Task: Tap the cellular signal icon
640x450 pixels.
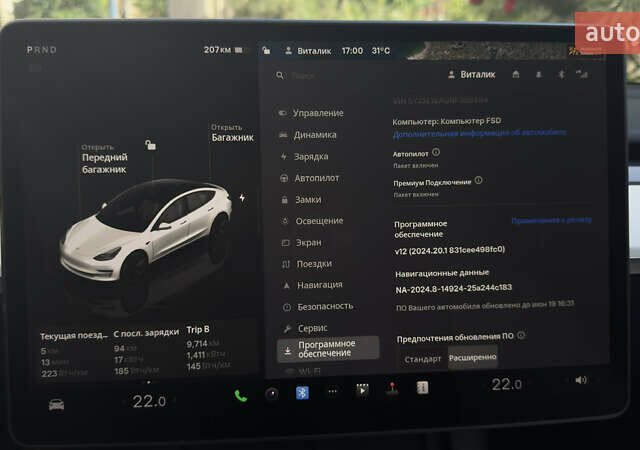Action: [x=582, y=74]
